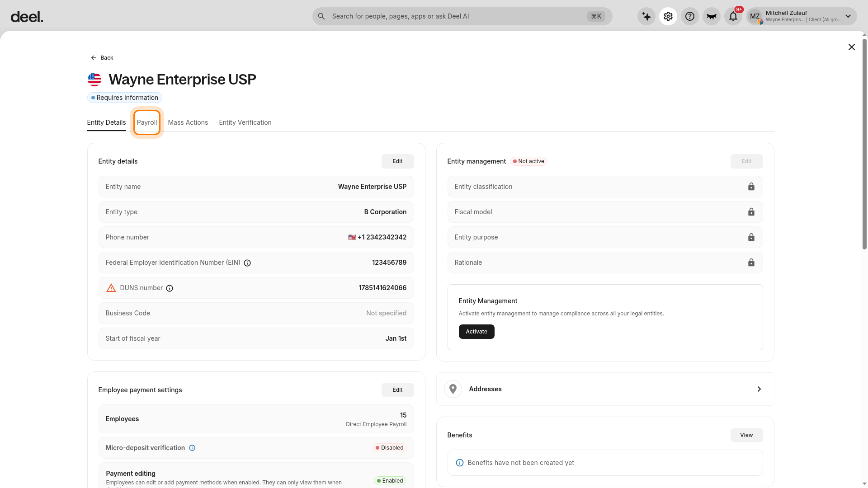Click Entity name Wayne Enterprise USP value

tap(372, 187)
